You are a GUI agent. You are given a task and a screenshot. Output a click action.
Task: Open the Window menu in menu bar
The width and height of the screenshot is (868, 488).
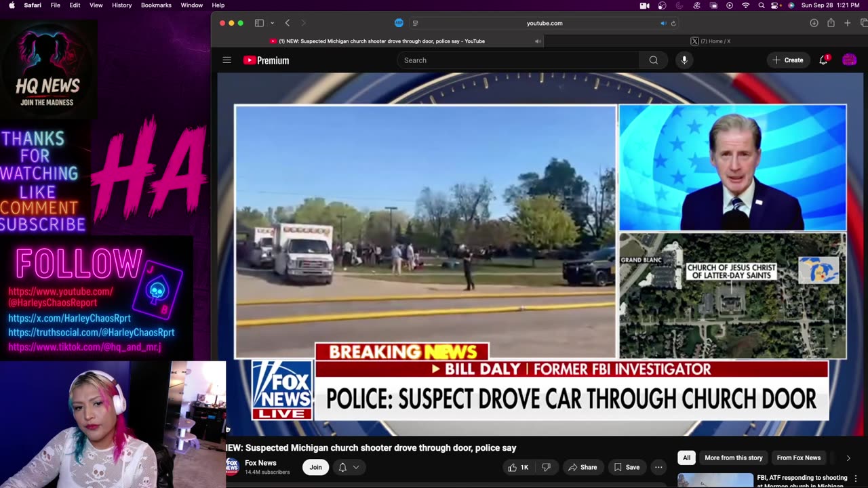pyautogui.click(x=192, y=5)
